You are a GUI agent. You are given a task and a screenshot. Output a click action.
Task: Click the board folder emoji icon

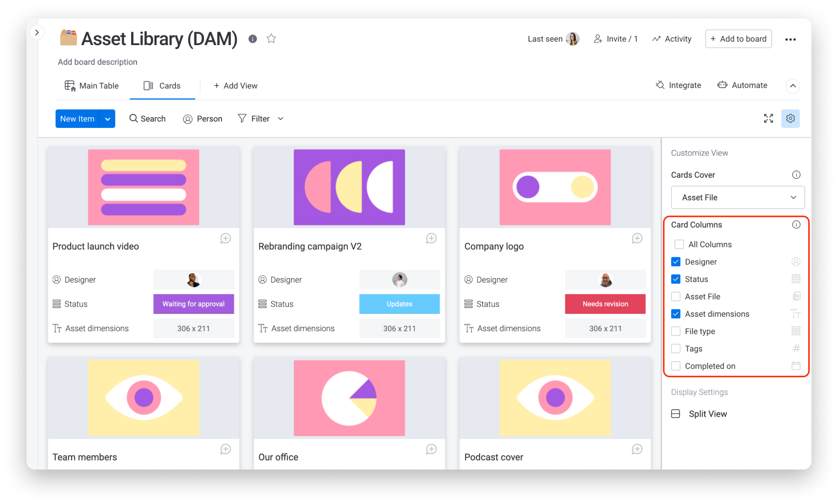(x=68, y=38)
